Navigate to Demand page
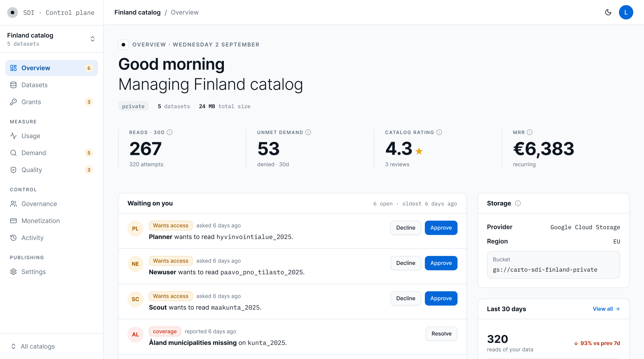Screen dimensions: 644x359 point(52,153)
